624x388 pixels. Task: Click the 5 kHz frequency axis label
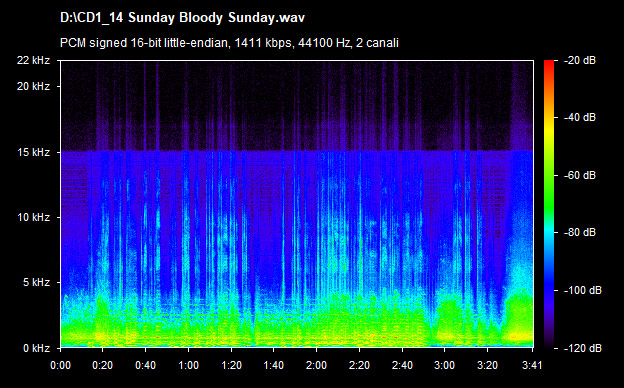[x=36, y=283]
